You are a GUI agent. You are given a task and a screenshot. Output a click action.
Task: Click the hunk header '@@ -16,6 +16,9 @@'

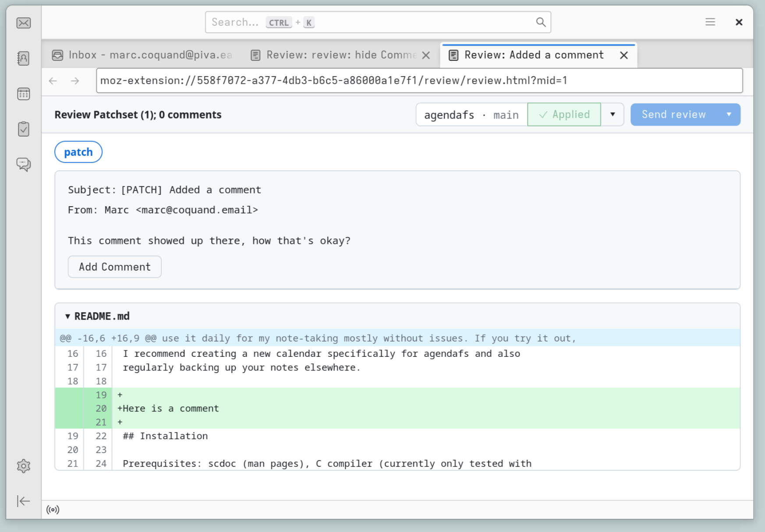point(397,338)
